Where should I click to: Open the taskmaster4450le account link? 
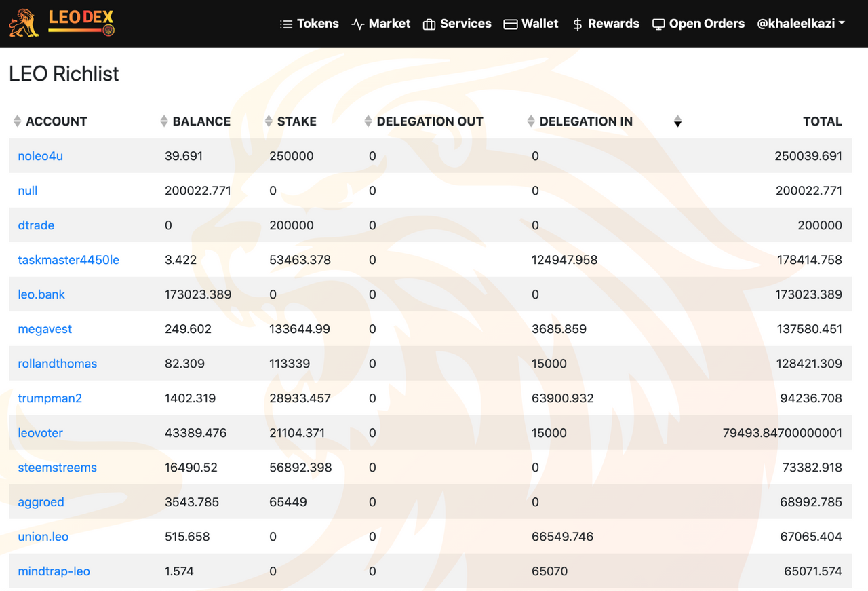(x=68, y=260)
